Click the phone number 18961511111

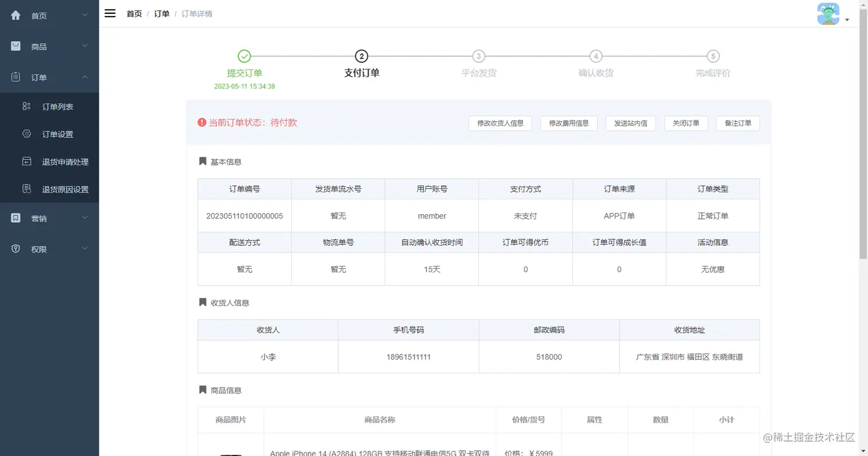point(409,357)
